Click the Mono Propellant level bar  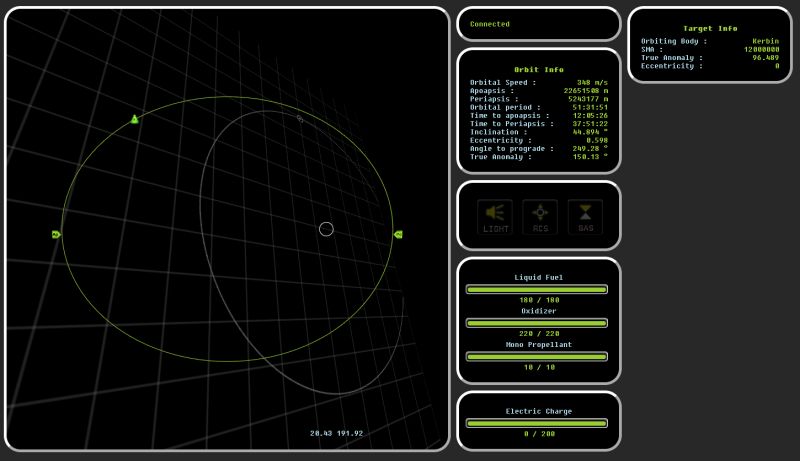pyautogui.click(x=537, y=356)
